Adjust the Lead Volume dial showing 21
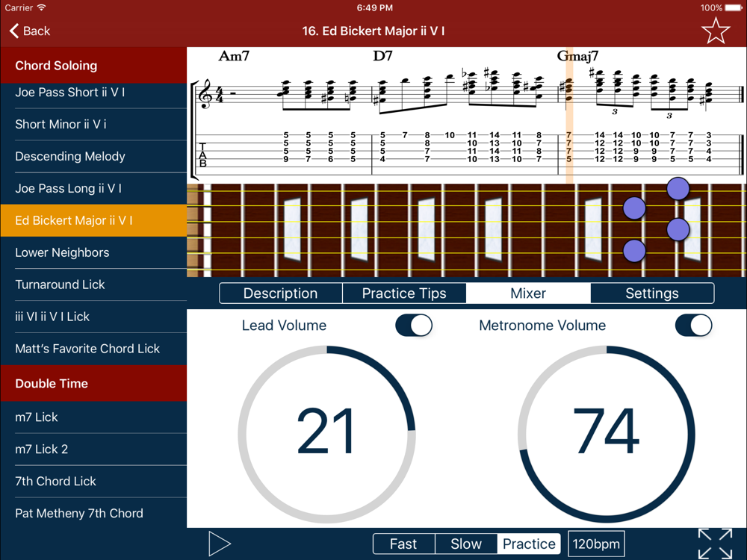The height and width of the screenshot is (560, 747). coord(327,434)
